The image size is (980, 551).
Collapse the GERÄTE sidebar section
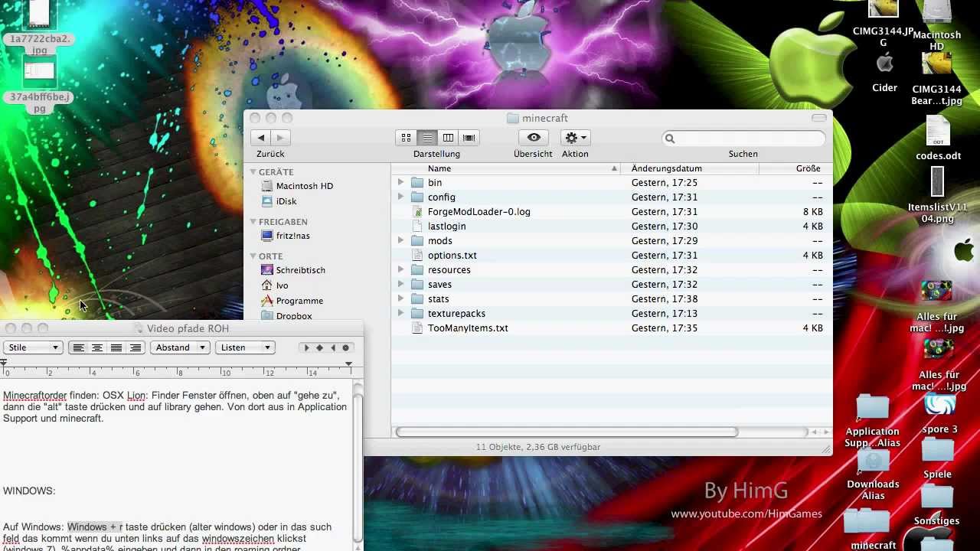(253, 172)
